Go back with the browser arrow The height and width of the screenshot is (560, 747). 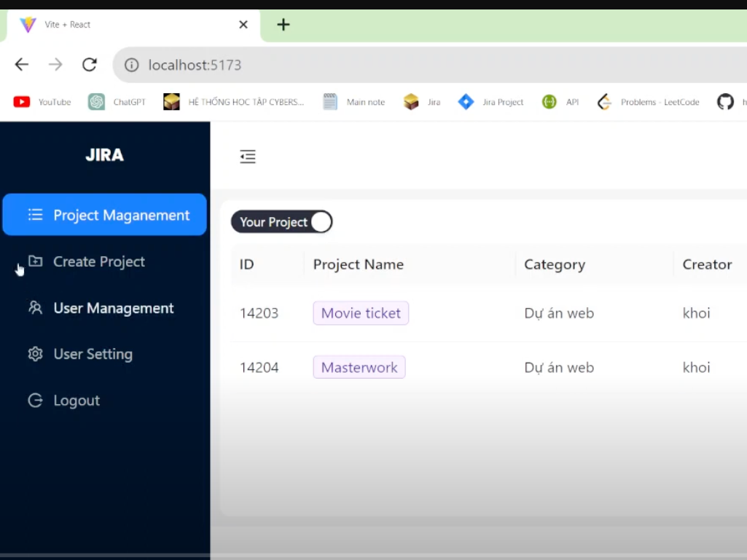(22, 65)
